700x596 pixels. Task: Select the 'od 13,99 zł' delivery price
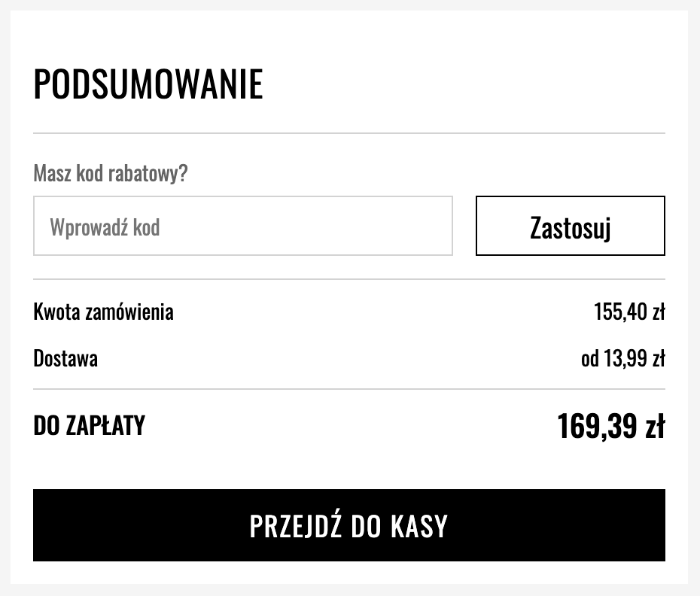622,358
